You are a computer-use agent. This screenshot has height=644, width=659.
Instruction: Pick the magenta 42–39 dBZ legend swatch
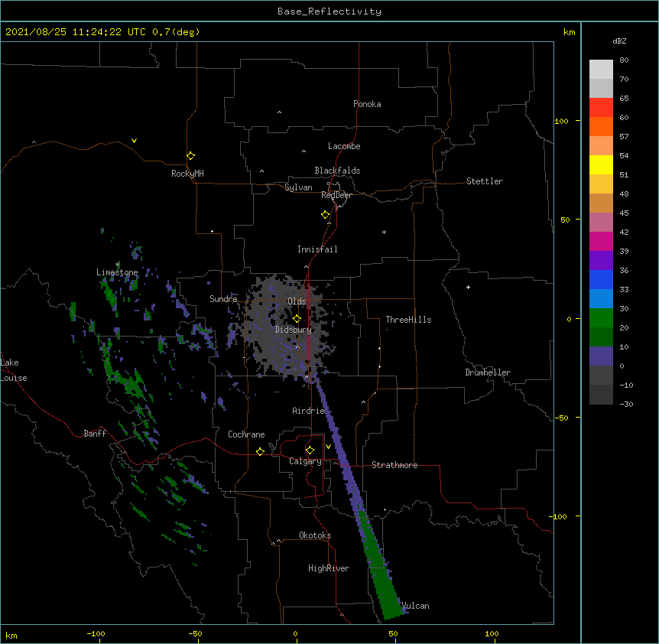(601, 242)
